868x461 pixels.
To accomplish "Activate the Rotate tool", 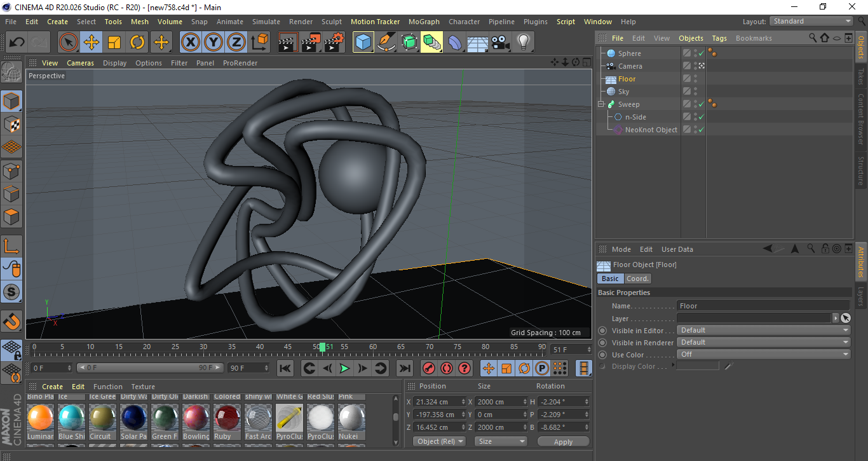I will [137, 42].
